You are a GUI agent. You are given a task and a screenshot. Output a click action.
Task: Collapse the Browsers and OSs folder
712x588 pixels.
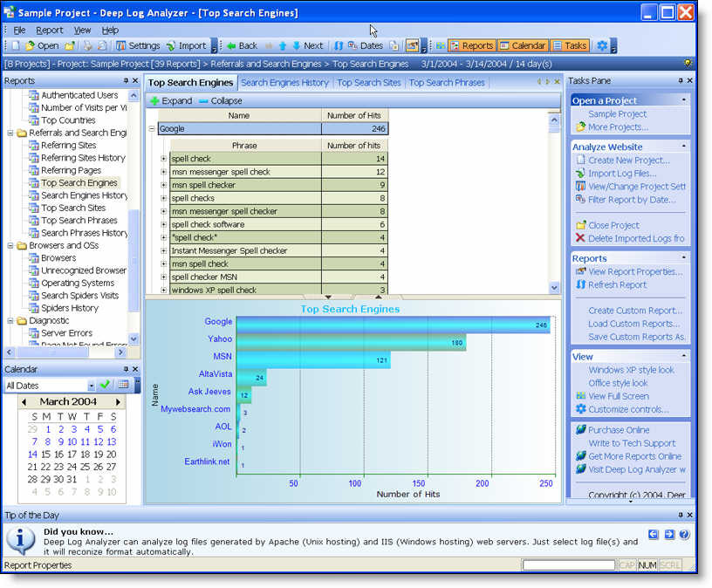(10, 246)
